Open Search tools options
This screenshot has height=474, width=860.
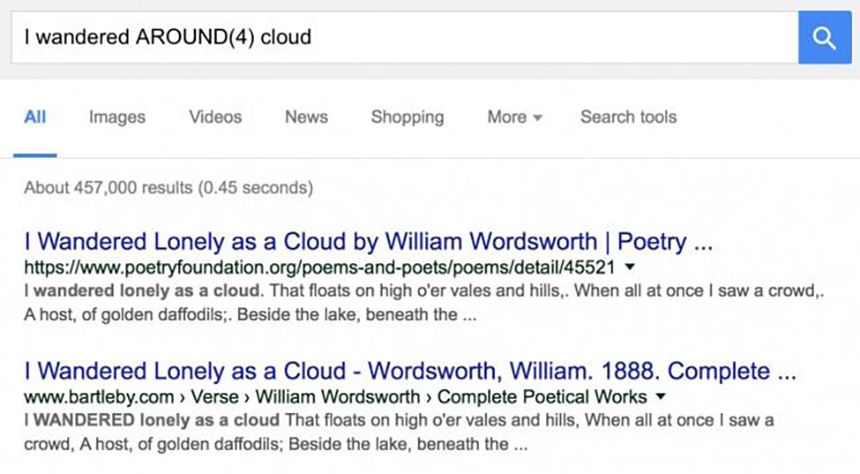click(x=628, y=117)
